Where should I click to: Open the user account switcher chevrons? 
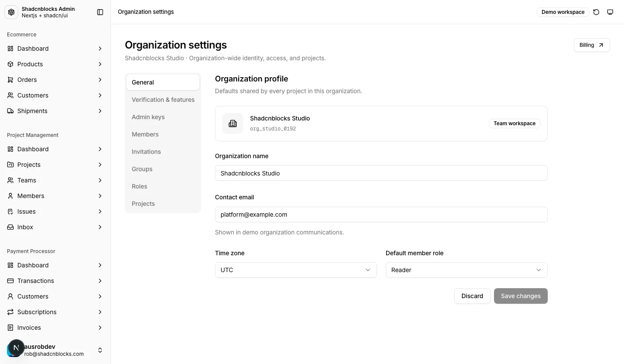tap(100, 350)
